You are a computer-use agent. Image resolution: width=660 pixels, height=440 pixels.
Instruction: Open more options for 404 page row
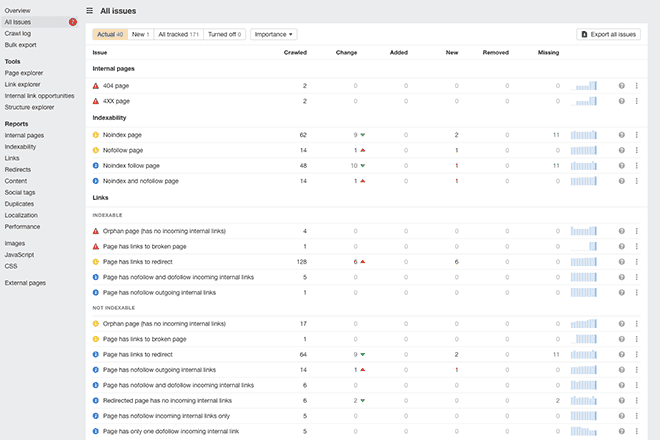636,85
